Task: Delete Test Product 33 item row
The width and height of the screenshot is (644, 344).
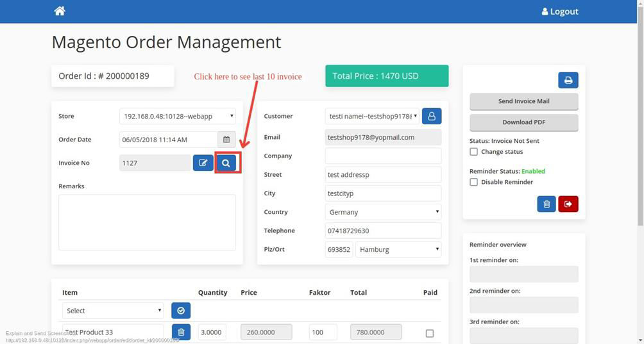Action: click(181, 332)
